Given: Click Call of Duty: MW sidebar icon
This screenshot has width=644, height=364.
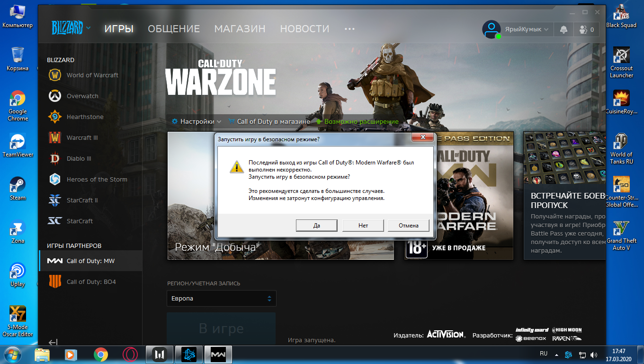Looking at the screenshot, I should pyautogui.click(x=55, y=261).
